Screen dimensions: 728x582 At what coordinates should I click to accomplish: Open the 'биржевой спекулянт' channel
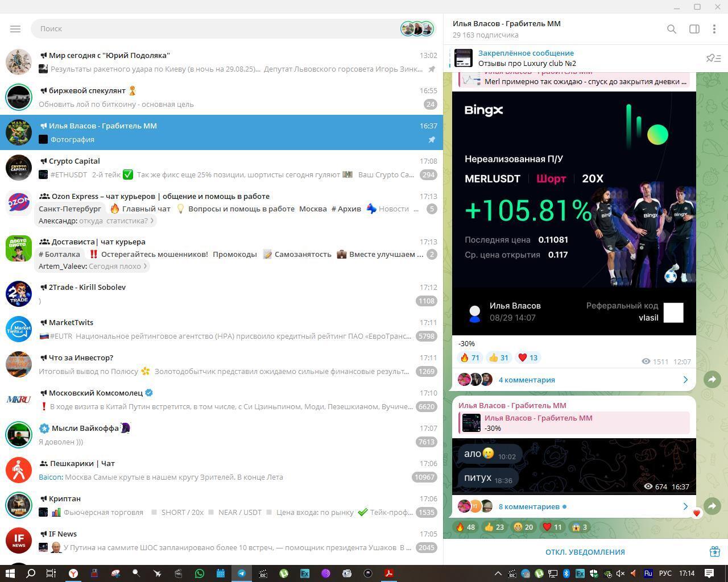(x=221, y=97)
